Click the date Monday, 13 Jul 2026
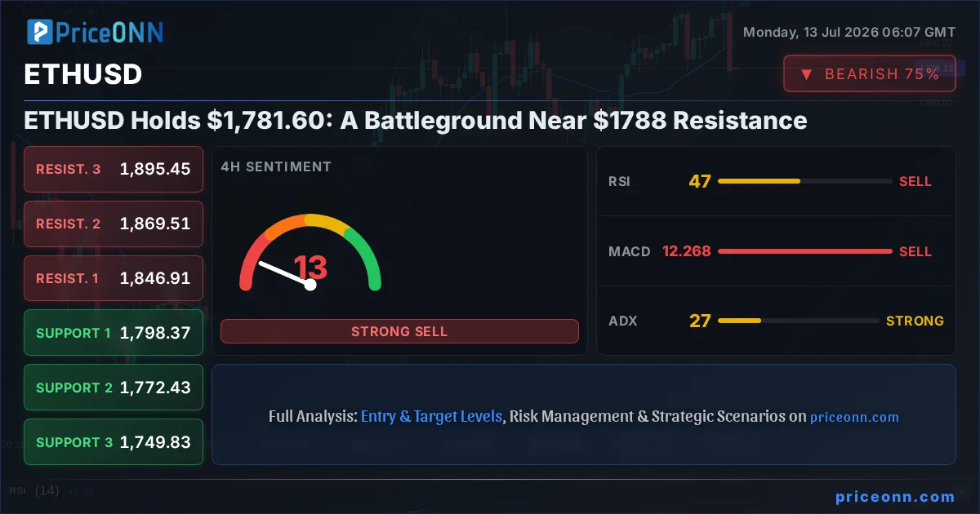 pyautogui.click(x=849, y=33)
